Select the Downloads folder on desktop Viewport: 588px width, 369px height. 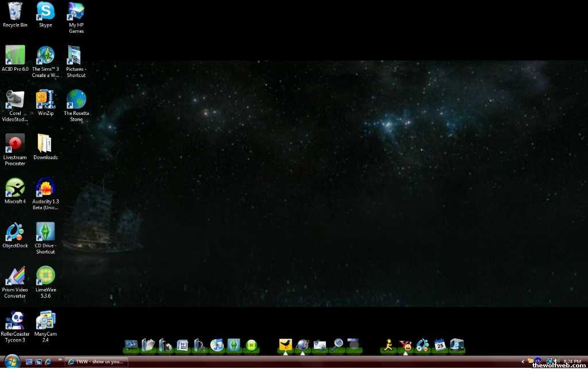tap(45, 144)
